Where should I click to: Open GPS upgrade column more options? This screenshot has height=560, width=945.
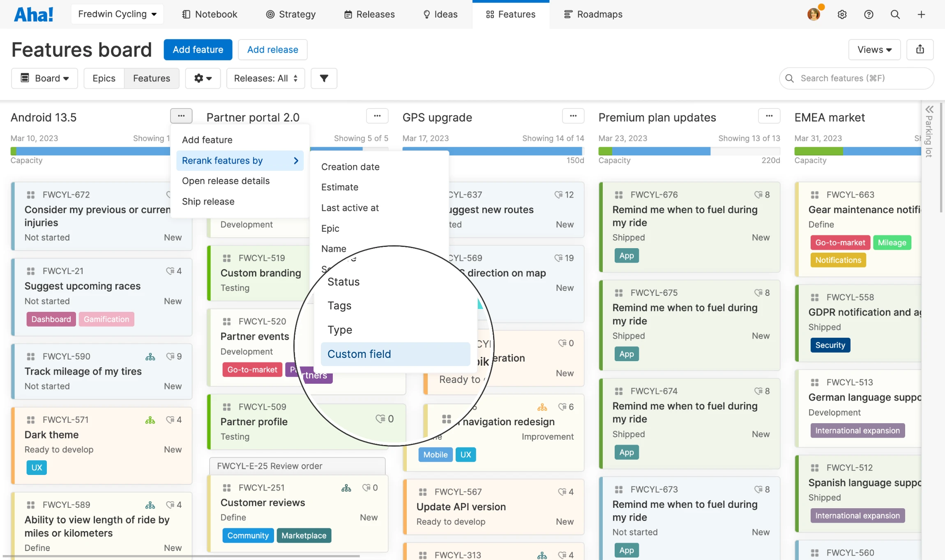point(573,116)
